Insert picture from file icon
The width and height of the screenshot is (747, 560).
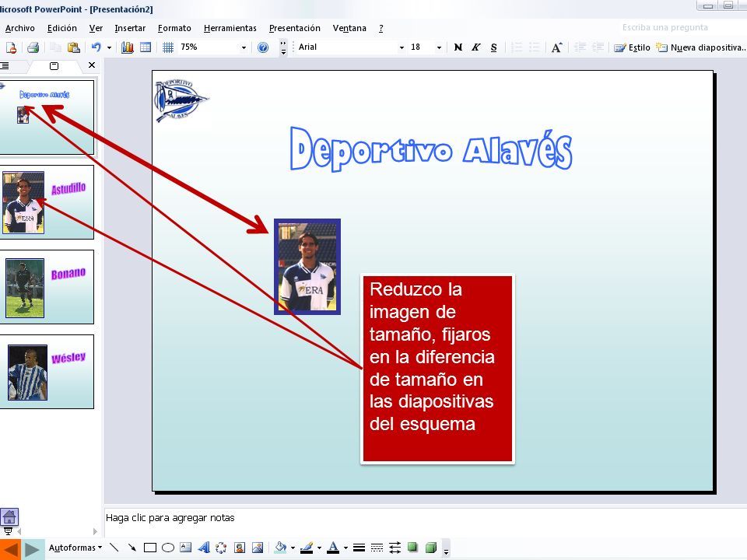pyautogui.click(x=258, y=548)
